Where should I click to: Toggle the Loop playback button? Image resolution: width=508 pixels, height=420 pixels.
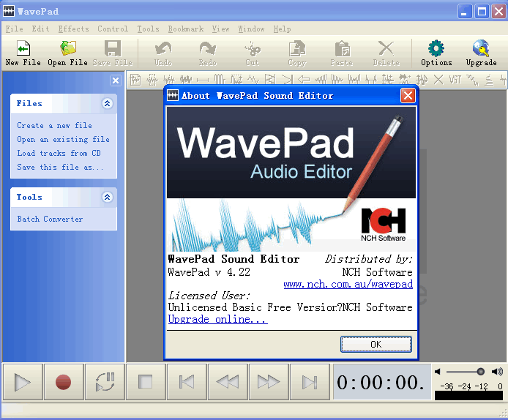coord(105,381)
